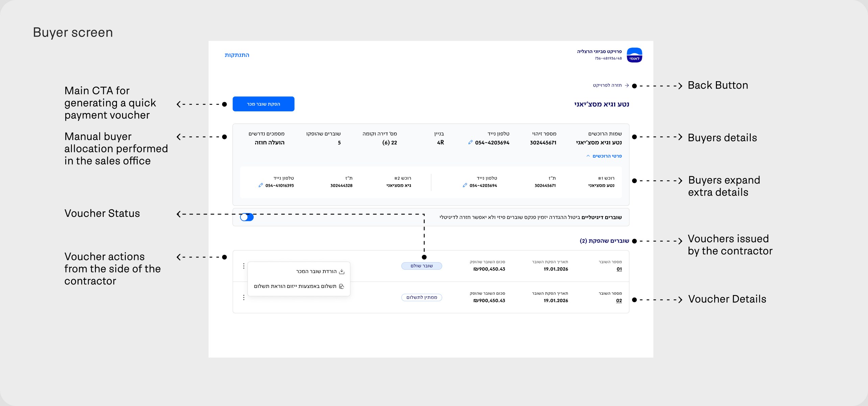Open three-dots menu for voucher 02
The height and width of the screenshot is (406, 868).
244,297
